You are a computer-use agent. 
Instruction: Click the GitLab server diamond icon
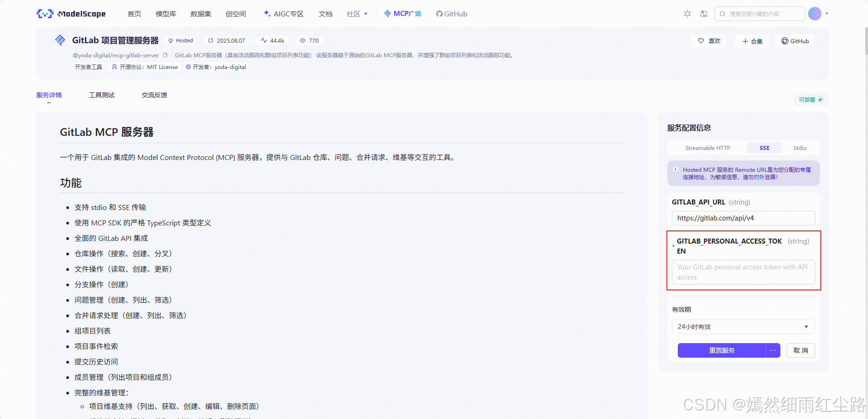click(60, 40)
